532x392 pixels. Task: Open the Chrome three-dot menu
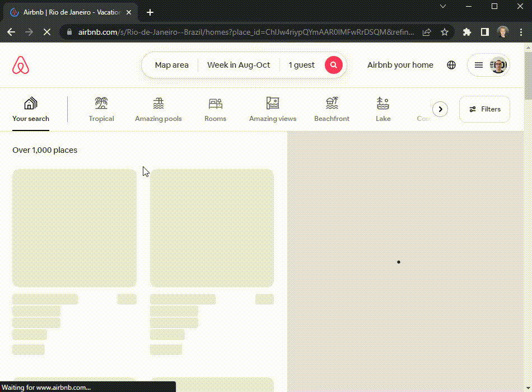(x=521, y=32)
